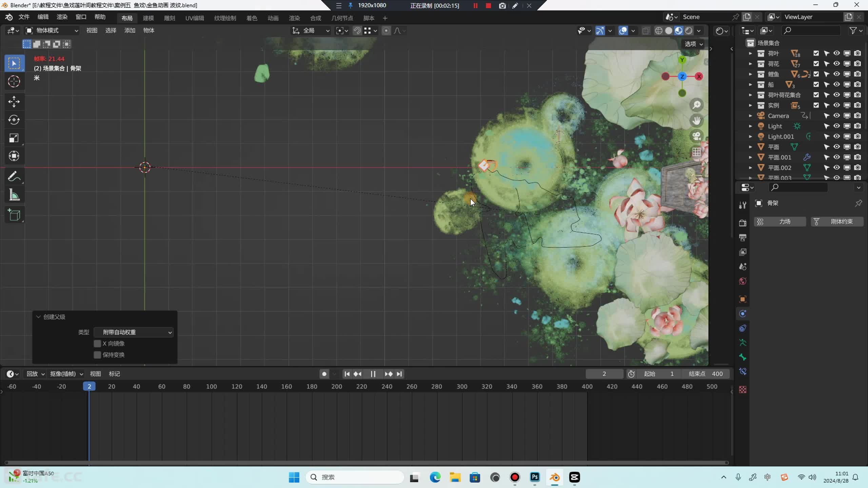Switch to wireframe viewport shading

(658, 31)
